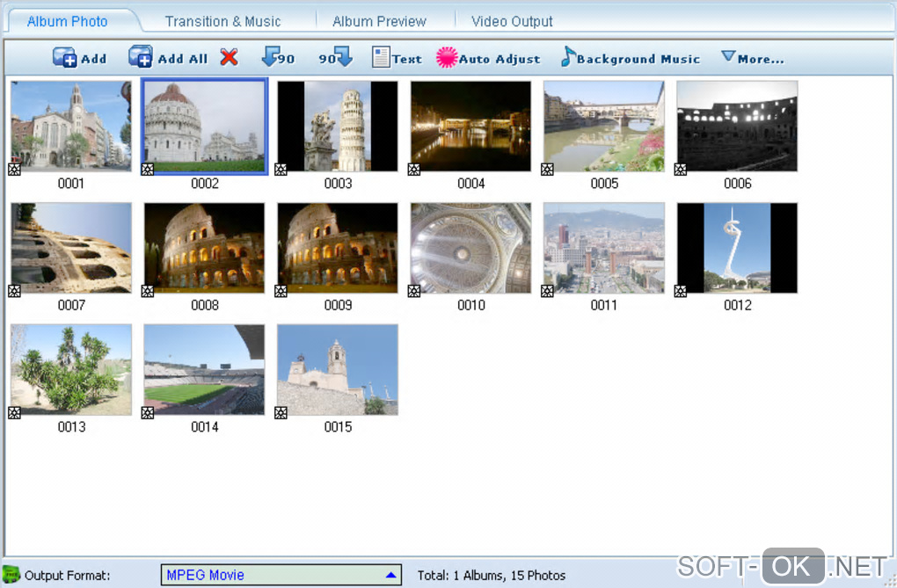Open the Text tool

tap(397, 58)
